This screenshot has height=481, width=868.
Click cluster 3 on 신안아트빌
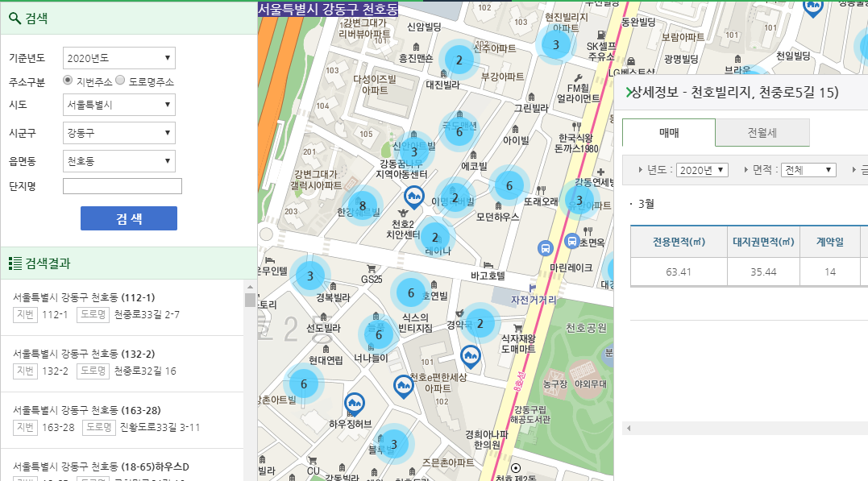tap(413, 151)
